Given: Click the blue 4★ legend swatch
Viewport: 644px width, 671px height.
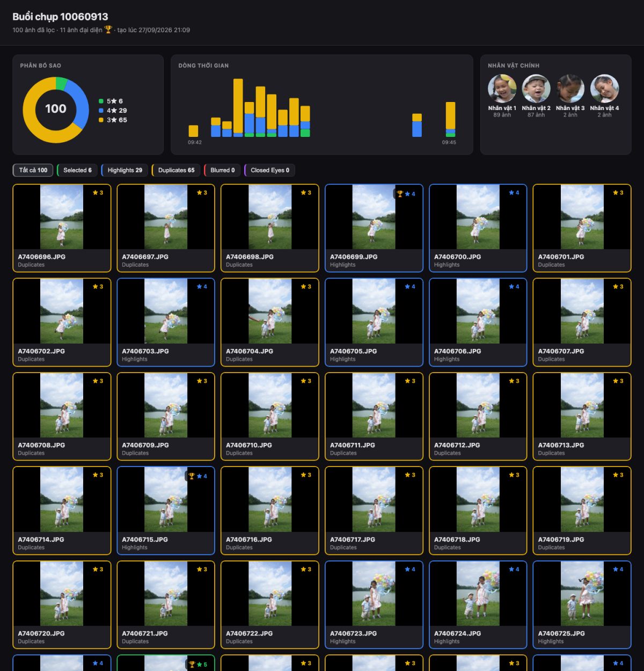Looking at the screenshot, I should click(x=101, y=111).
